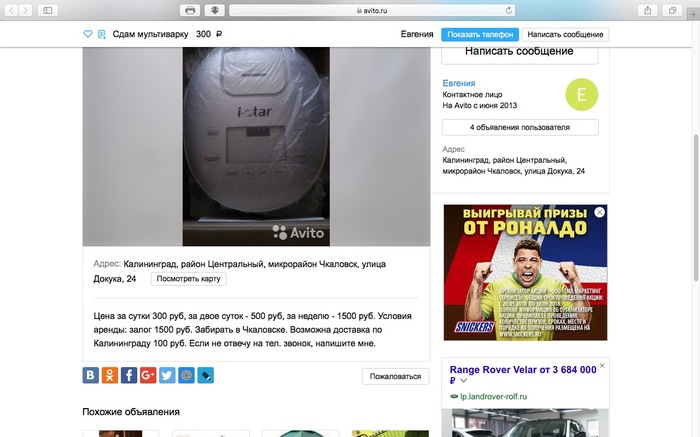This screenshot has height=437, width=700.
Task: Open Safari share menu in toolbar
Action: 648,10
